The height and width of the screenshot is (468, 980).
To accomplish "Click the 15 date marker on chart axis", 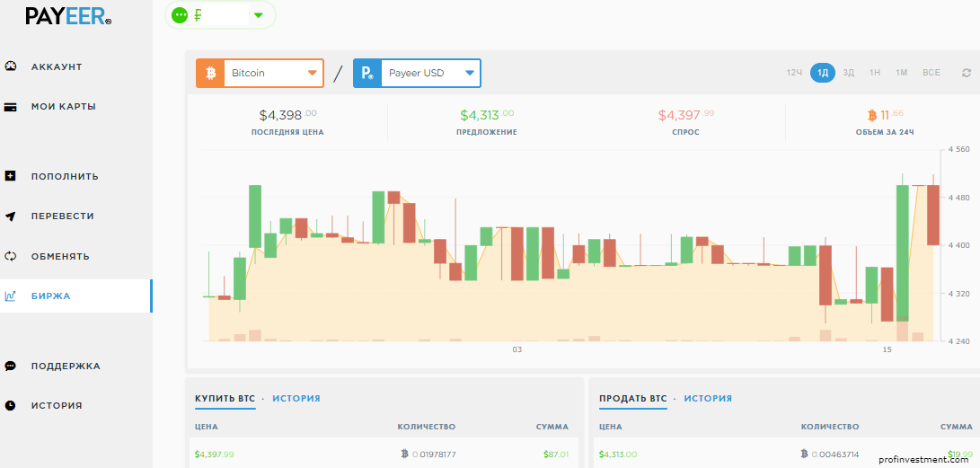I will click(887, 350).
